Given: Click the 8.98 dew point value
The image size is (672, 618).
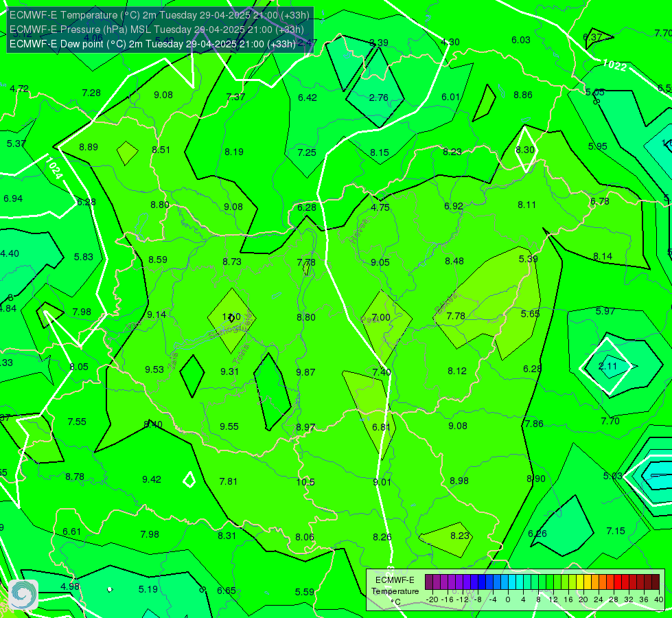Looking at the screenshot, I should coord(459,481).
